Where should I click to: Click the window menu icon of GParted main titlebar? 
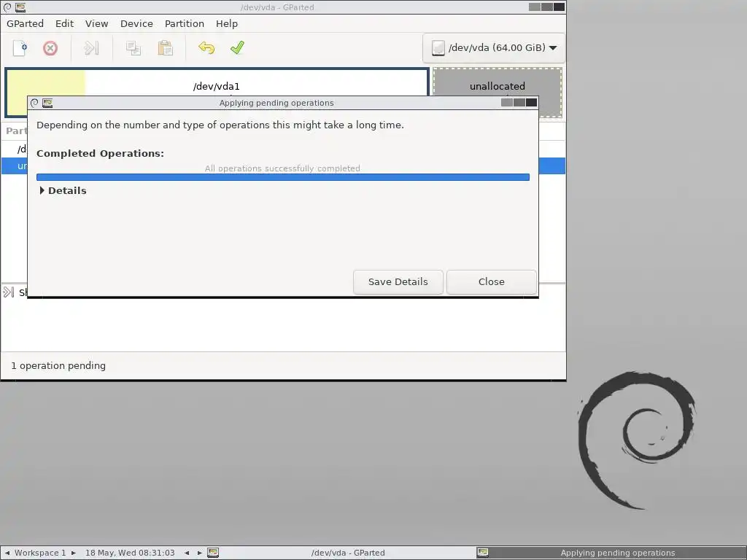(x=7, y=7)
